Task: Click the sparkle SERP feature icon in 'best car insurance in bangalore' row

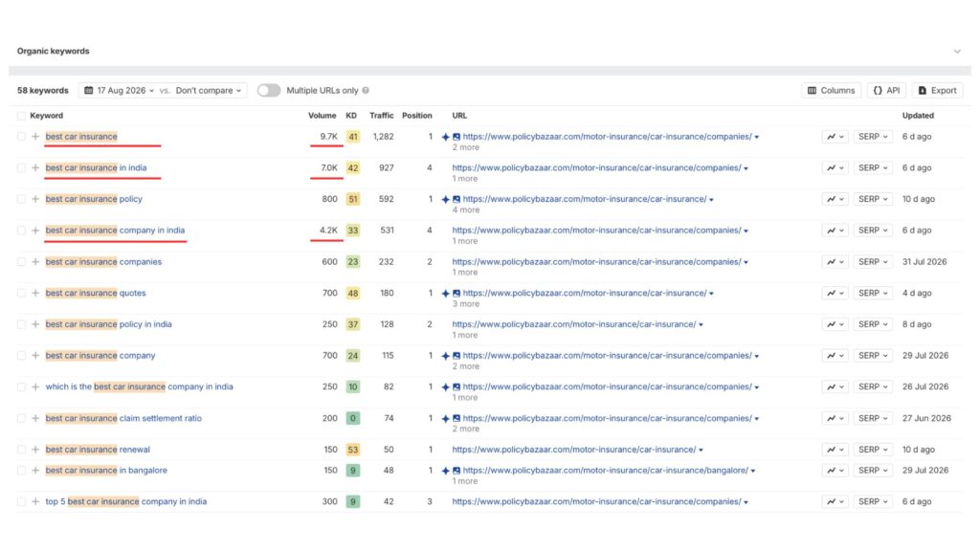Action: click(x=445, y=471)
